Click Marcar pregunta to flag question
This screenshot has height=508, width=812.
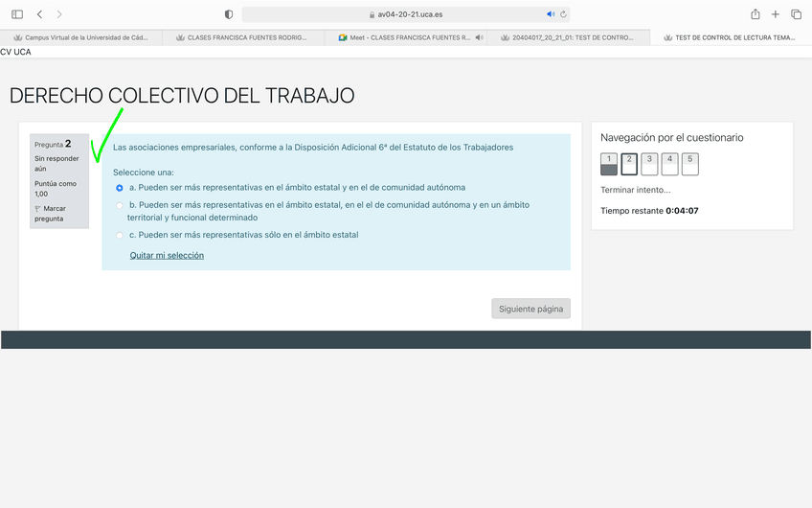pyautogui.click(x=50, y=214)
